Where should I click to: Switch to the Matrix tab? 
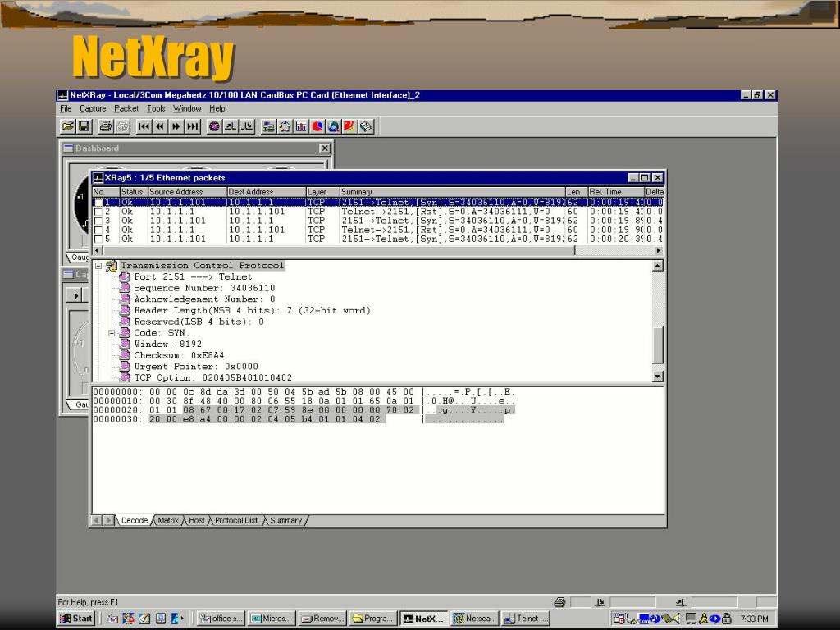point(168,520)
